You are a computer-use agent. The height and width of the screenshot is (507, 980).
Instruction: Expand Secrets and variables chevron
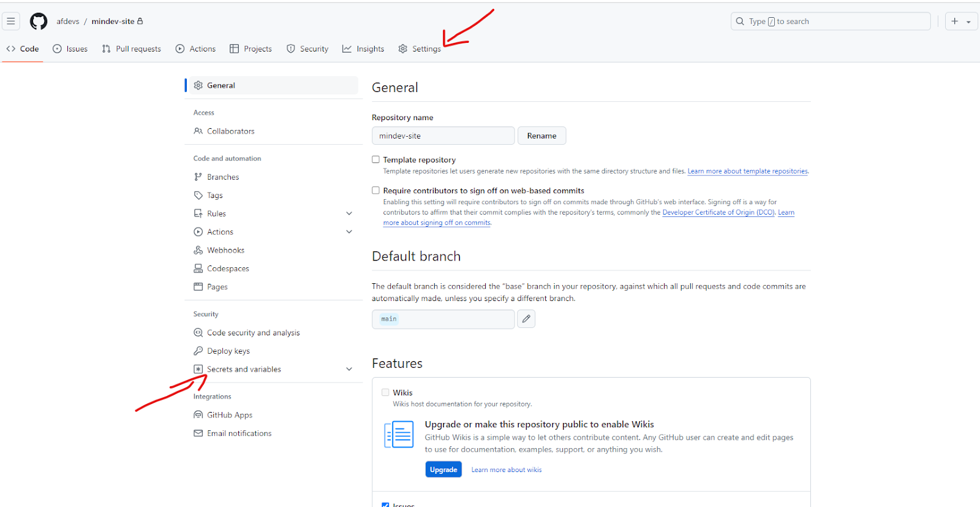click(x=349, y=369)
